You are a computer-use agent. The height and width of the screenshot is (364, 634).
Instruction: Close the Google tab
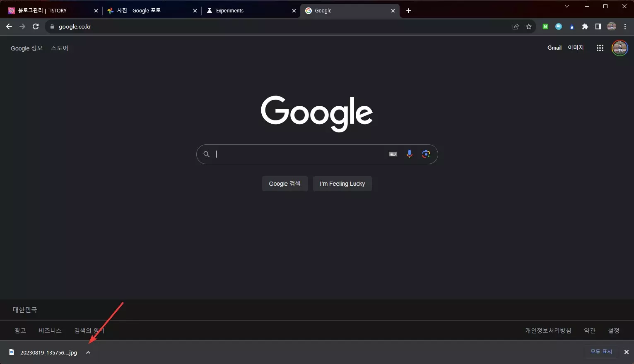click(393, 11)
